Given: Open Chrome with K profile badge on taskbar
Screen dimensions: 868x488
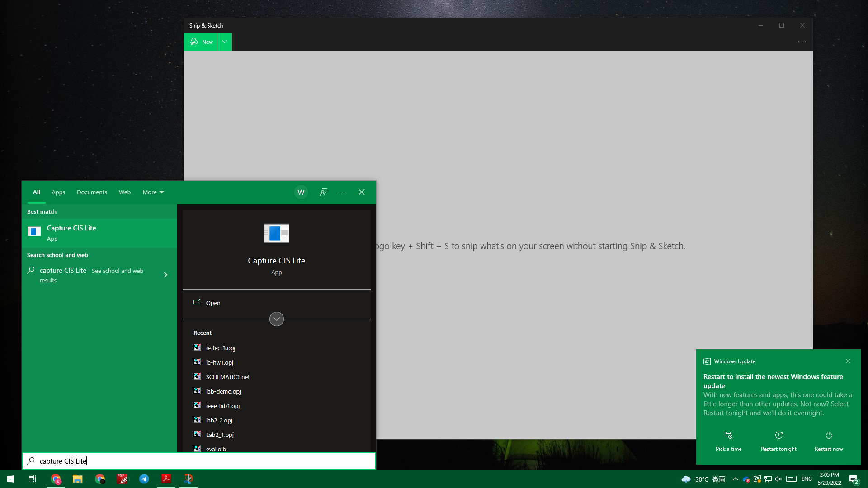Looking at the screenshot, I should (x=56, y=479).
